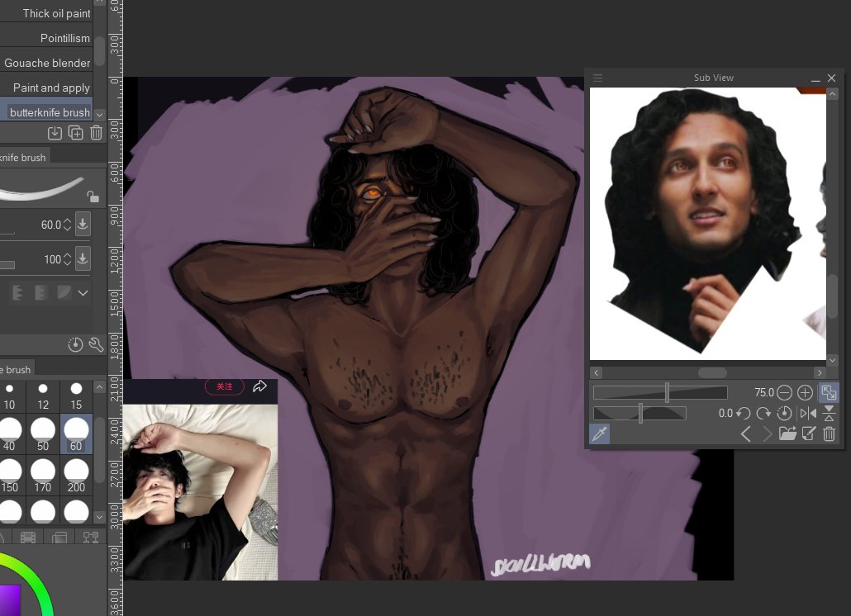Choose the Gouache blender sub tool
851x616 pixels.
pyautogui.click(x=46, y=63)
